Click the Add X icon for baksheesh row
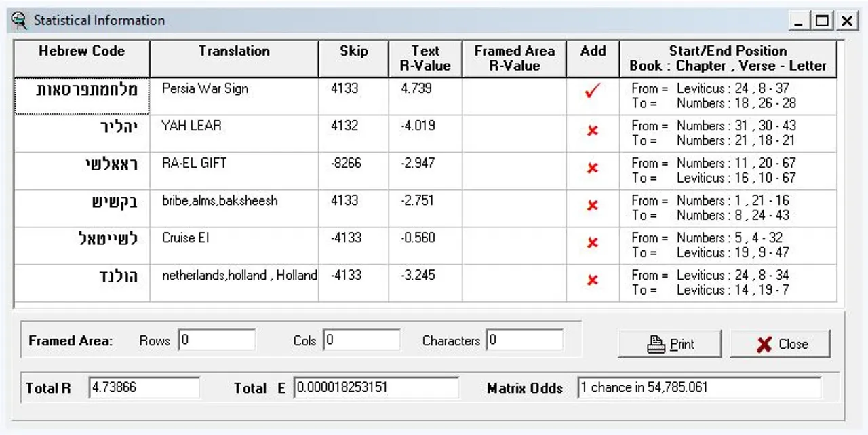Image resolution: width=868 pixels, height=435 pixels. click(592, 206)
